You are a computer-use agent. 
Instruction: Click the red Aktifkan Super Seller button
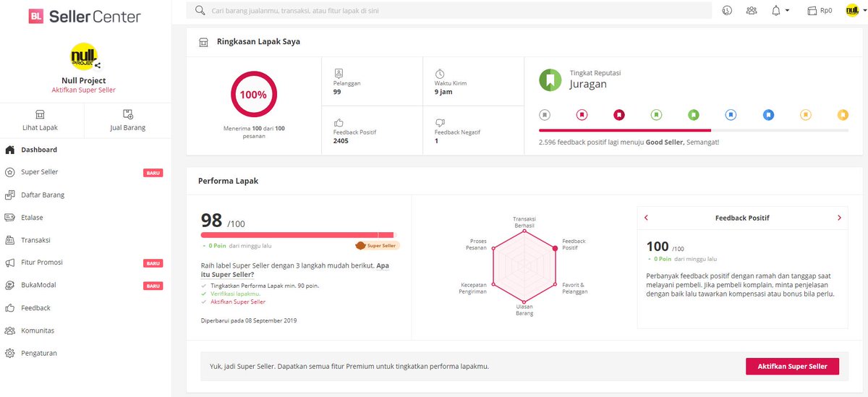click(792, 366)
